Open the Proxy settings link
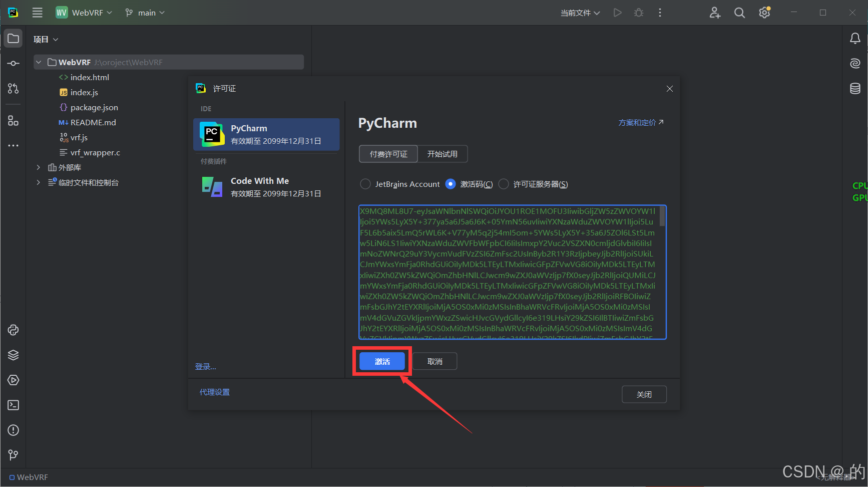The height and width of the screenshot is (487, 868). [215, 392]
